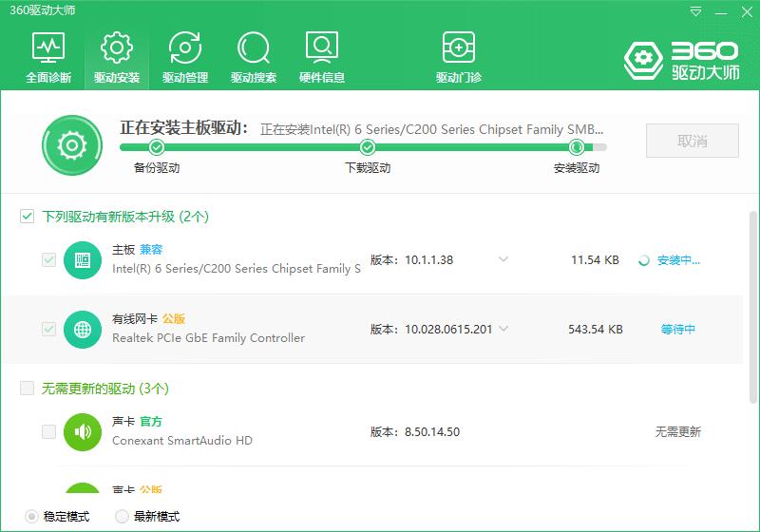This screenshot has width=760, height=532.
Task: Select the 驱动安装 gear icon
Action: [x=116, y=47]
